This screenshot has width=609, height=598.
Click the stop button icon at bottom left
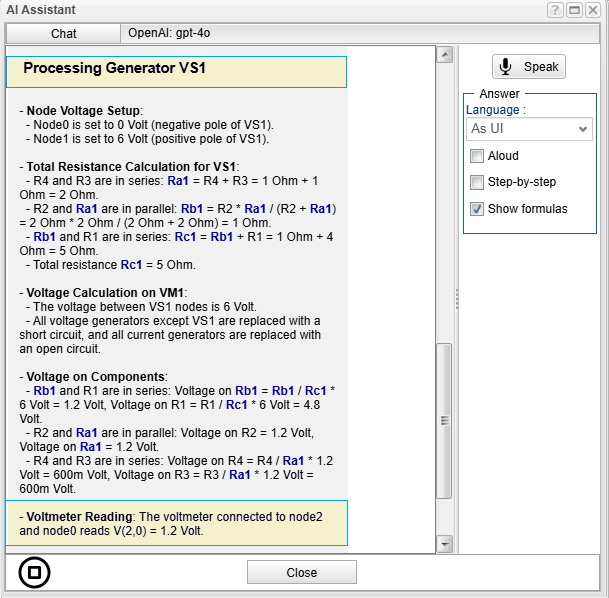(x=34, y=572)
